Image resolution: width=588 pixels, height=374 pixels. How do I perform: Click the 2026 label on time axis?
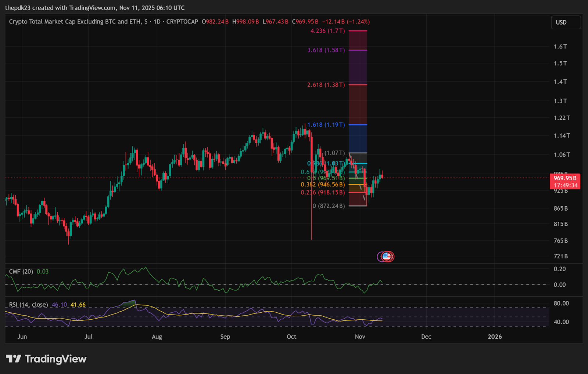click(x=495, y=337)
